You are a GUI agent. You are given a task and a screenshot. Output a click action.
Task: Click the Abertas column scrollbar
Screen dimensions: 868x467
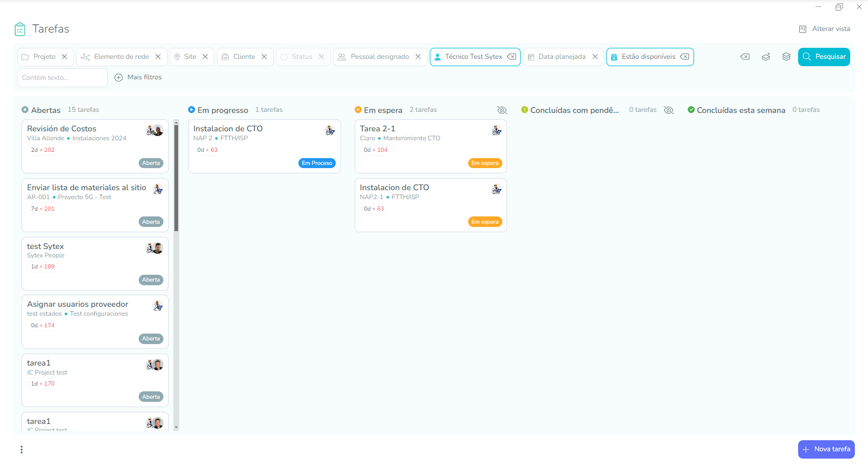[177, 179]
